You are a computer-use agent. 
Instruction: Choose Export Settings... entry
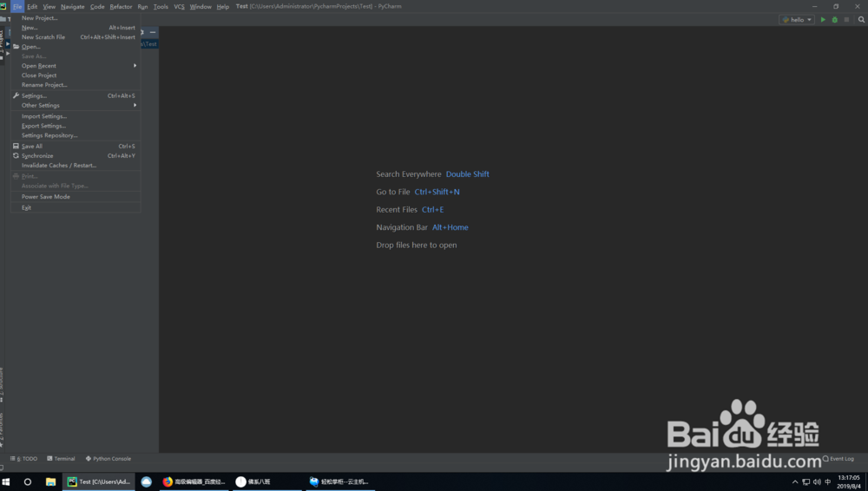point(76,126)
